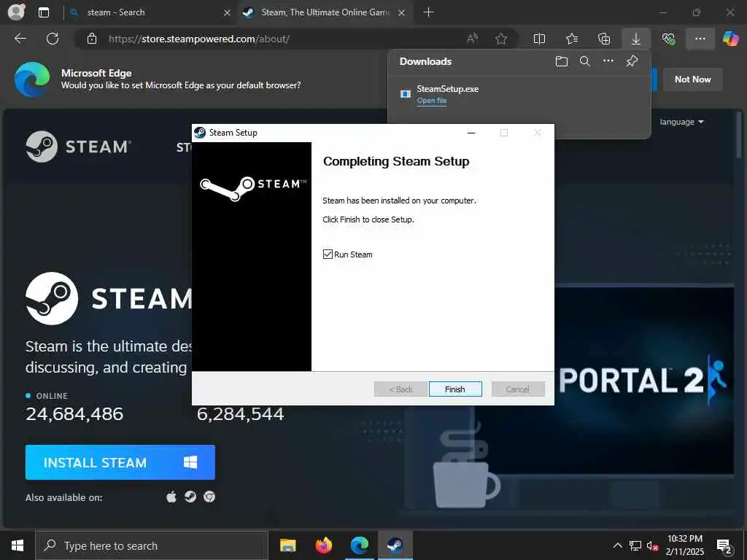Select the Steam Ultimate Online Game tab
This screenshot has height=560, width=747.
pyautogui.click(x=324, y=12)
